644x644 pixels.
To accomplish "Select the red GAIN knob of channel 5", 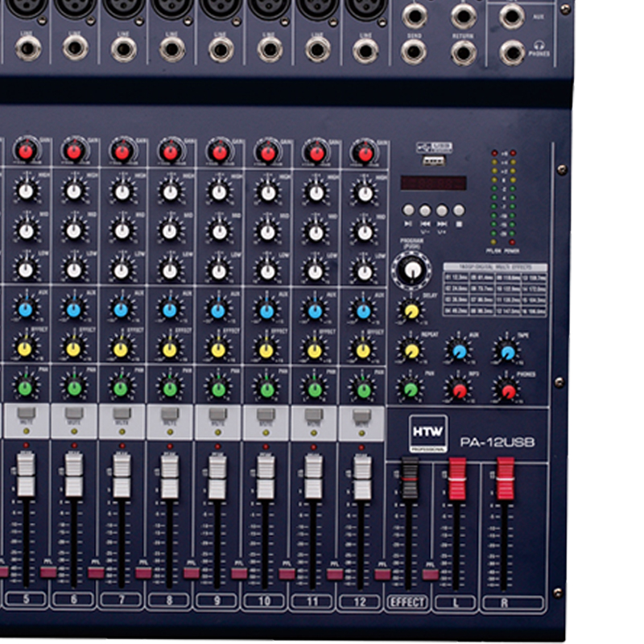I will coord(26,151).
